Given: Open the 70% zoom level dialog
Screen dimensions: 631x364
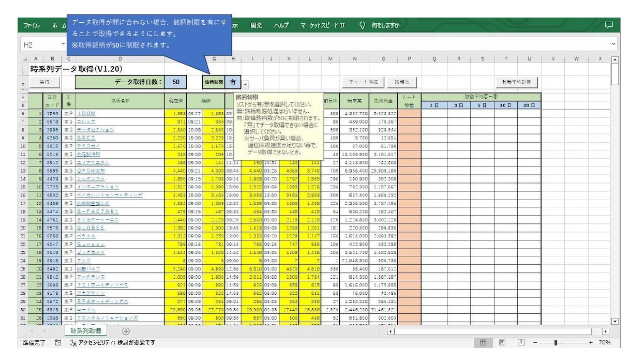Looking at the screenshot, I should pos(604,342).
